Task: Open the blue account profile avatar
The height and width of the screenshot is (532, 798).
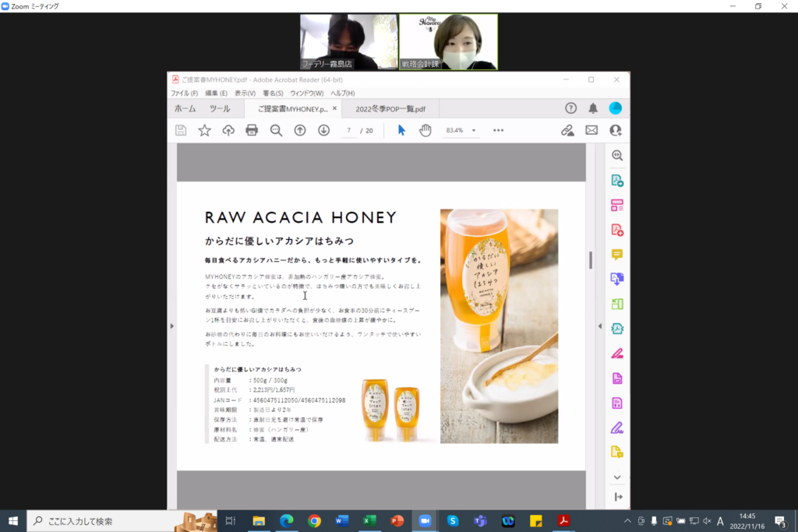Action: pyautogui.click(x=616, y=107)
